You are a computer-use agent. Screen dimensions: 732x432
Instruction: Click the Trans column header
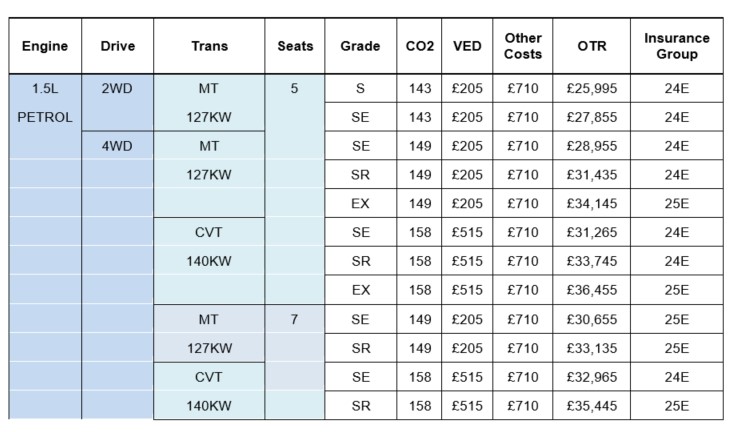(x=209, y=46)
